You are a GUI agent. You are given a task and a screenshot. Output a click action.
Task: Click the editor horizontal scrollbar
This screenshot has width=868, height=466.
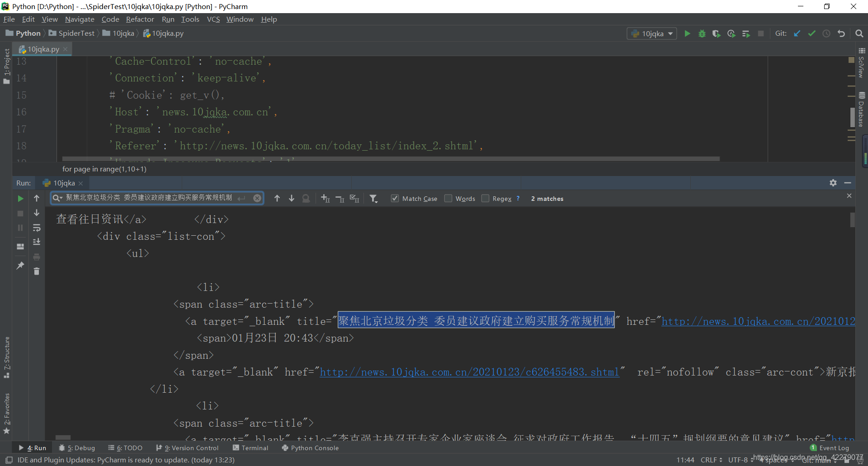391,159
